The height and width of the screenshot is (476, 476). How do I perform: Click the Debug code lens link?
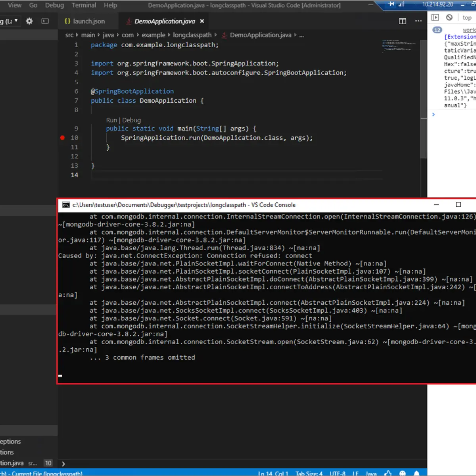click(x=131, y=120)
